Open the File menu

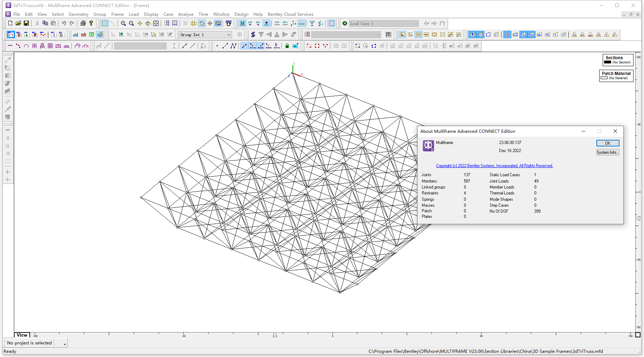(x=16, y=14)
